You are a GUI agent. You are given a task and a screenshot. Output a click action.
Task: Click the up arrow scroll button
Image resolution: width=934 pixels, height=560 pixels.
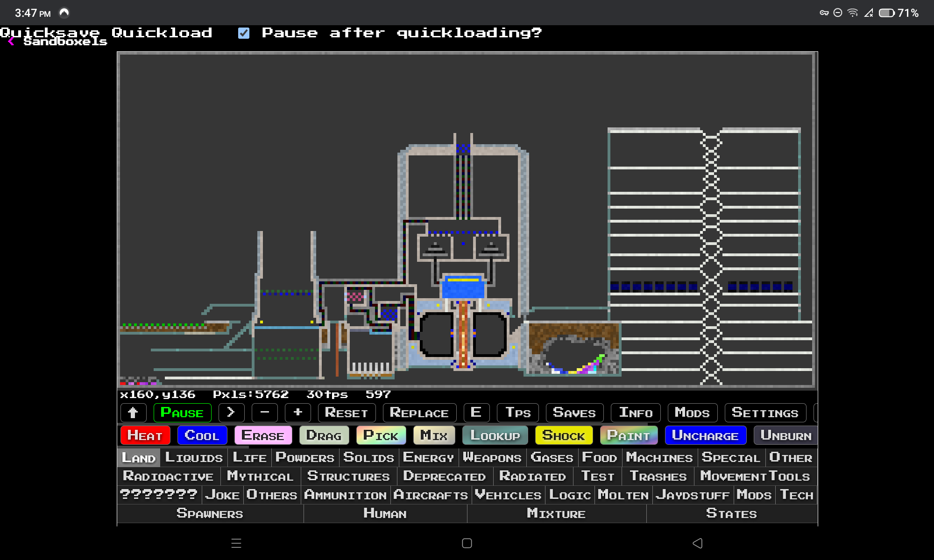[x=133, y=413]
